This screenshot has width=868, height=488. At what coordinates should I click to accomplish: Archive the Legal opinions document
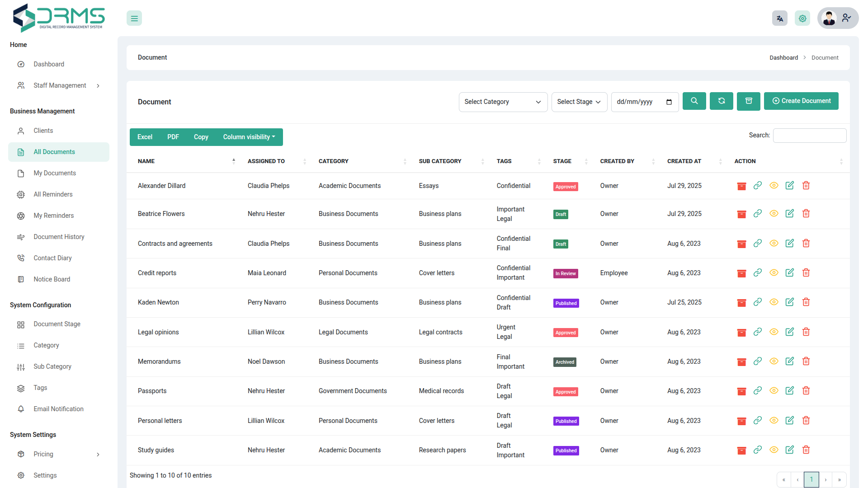[741, 333]
